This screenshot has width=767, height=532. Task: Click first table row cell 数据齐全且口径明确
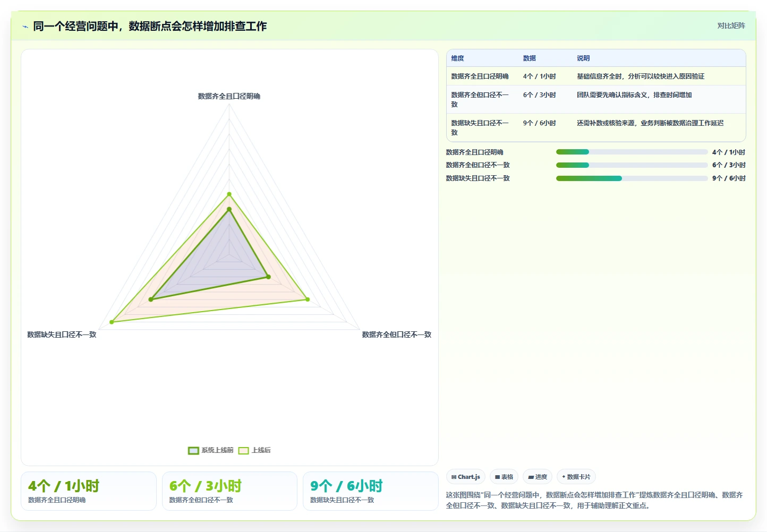tap(480, 76)
